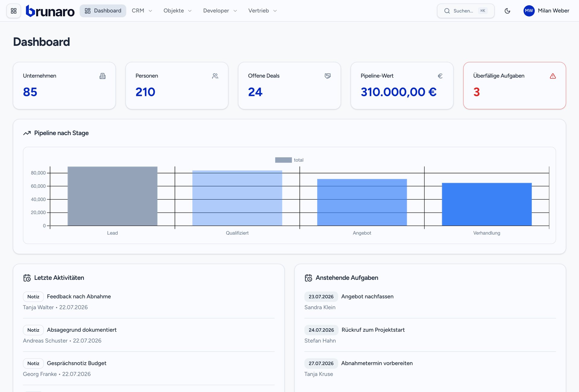This screenshot has height=392, width=579.
Task: Expand the Vertrieb dropdown menu
Action: click(262, 11)
